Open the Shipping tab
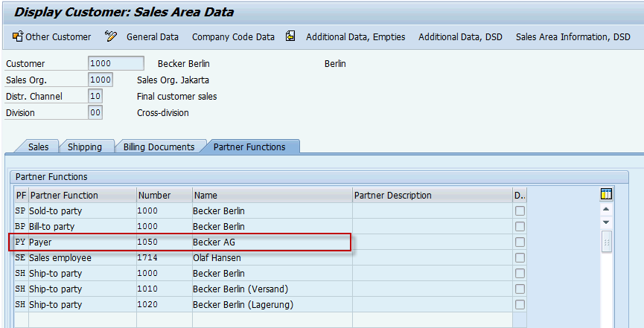The width and height of the screenshot is (644, 328). click(x=85, y=147)
